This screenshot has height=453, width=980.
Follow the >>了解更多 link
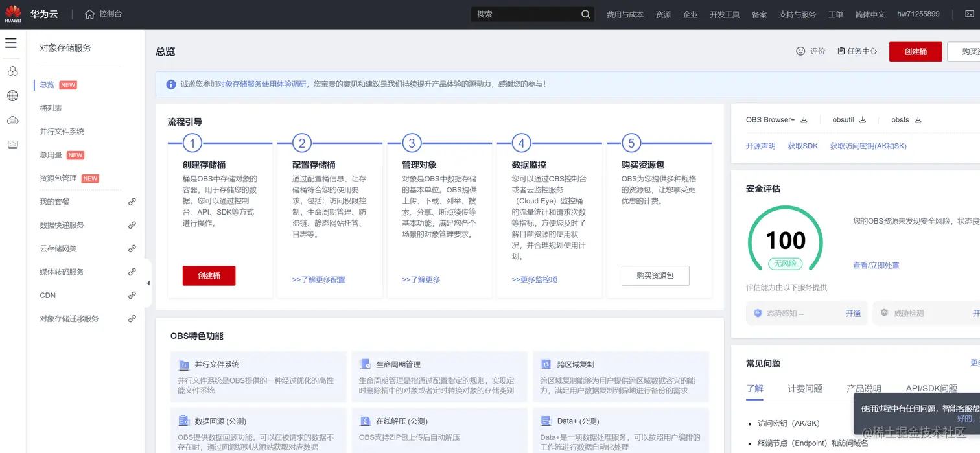[x=421, y=280]
